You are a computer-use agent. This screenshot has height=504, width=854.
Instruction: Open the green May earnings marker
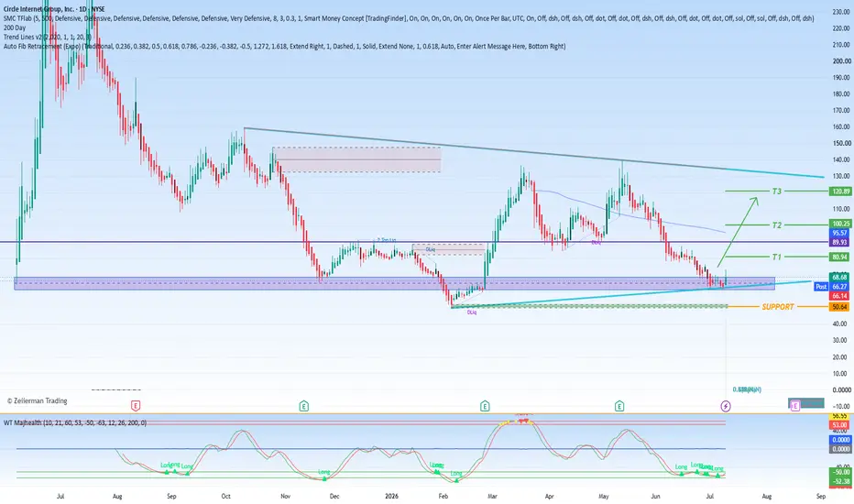coord(619,405)
